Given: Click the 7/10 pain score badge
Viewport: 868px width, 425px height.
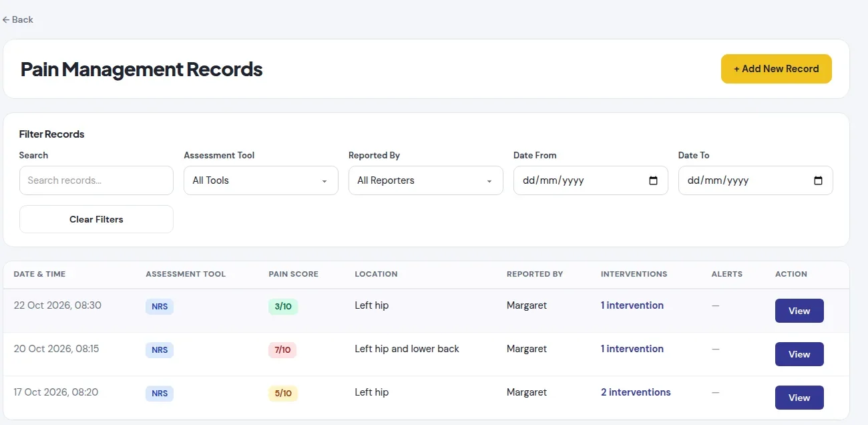Looking at the screenshot, I should (x=282, y=350).
